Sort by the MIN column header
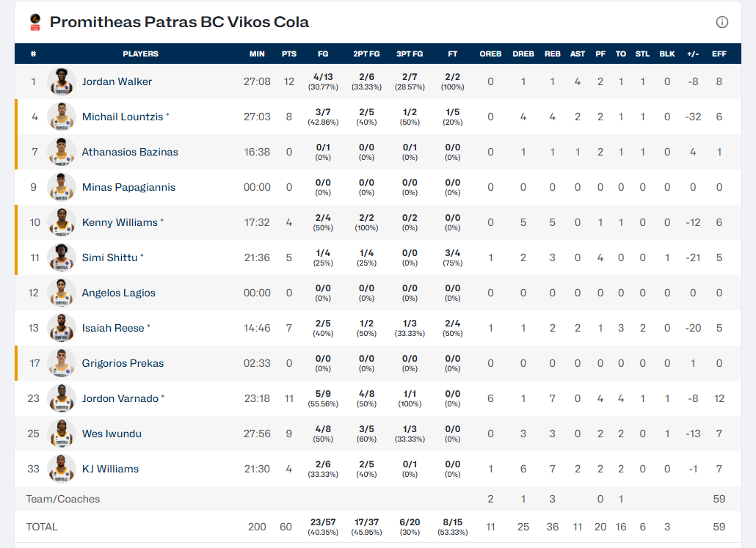756x548 pixels. coord(257,54)
